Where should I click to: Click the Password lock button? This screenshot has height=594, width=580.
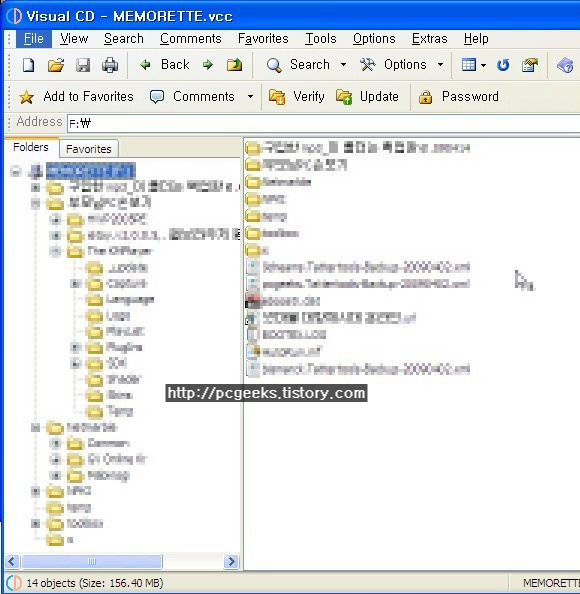click(x=458, y=97)
